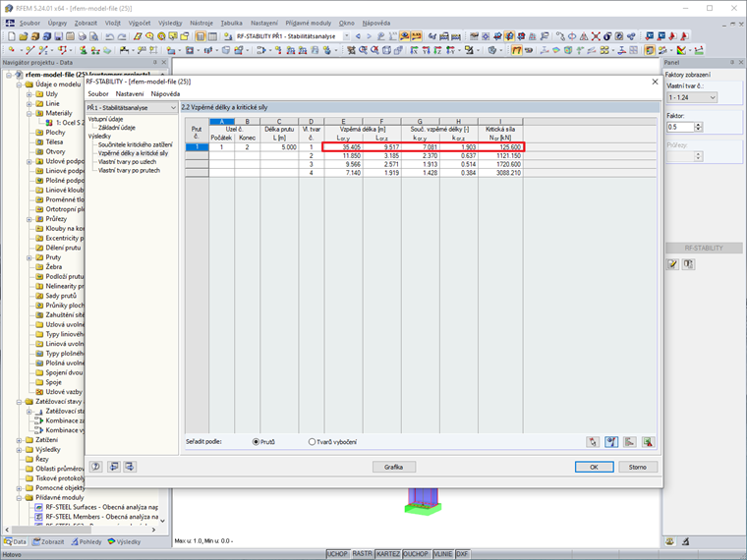Open the Nastavení menu in RF-STABILITY dialog
Viewport: 747px width, 560px height.
click(x=129, y=93)
